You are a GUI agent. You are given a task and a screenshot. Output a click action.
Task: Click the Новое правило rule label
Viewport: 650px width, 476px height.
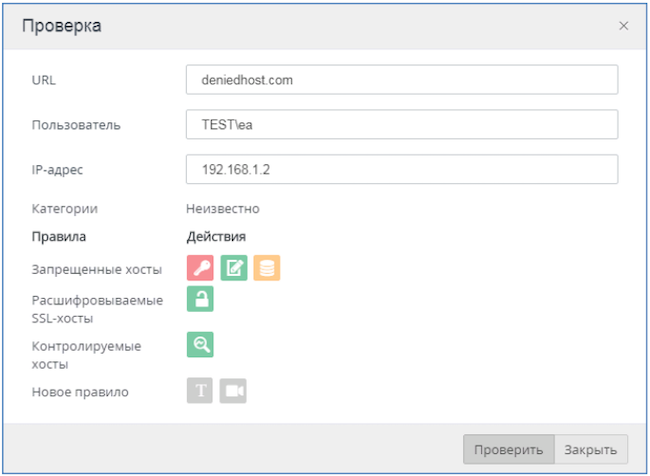point(80,392)
